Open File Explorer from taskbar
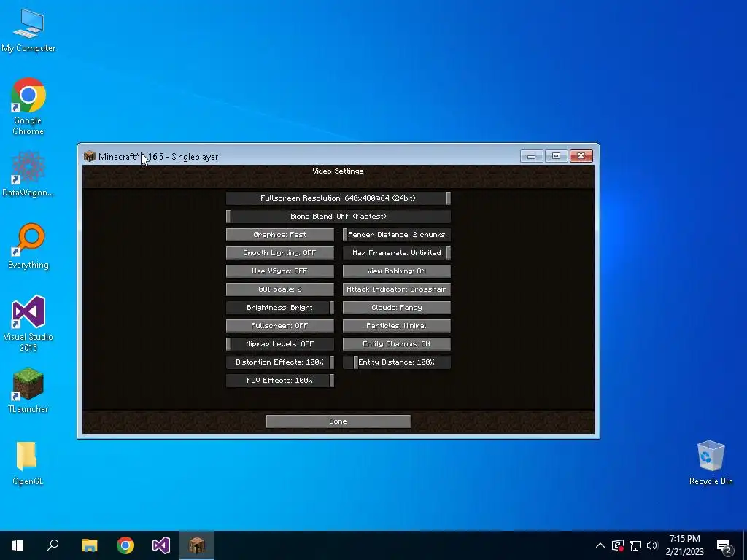Screen dimensions: 747x560 tap(89, 545)
